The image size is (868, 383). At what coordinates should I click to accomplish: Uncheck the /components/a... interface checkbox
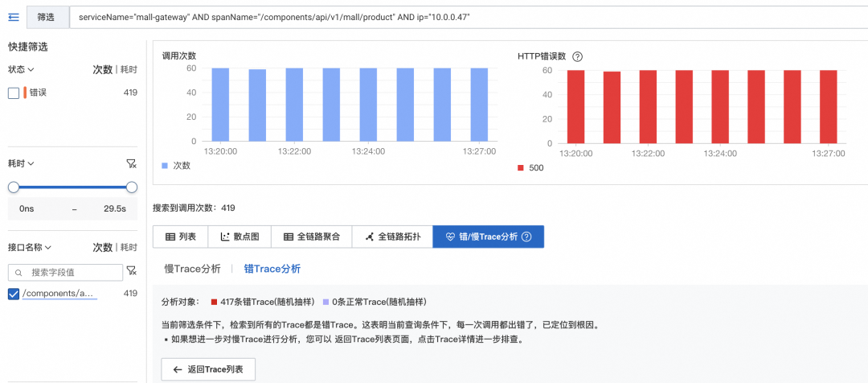coord(14,294)
